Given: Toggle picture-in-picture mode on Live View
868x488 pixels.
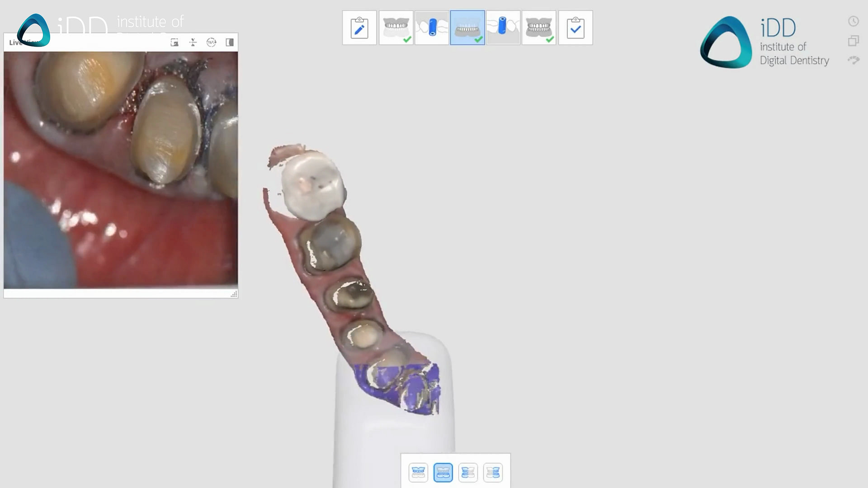Looking at the screenshot, I should tap(175, 42).
